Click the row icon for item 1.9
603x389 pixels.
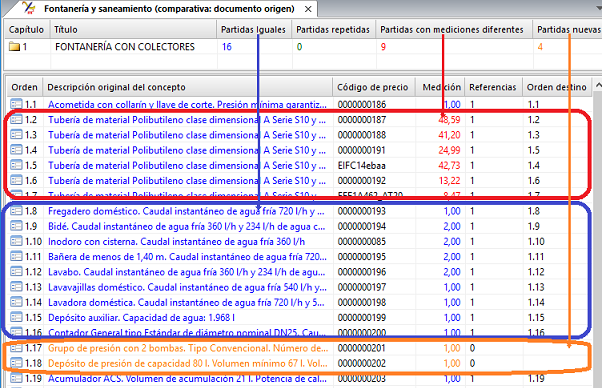16,226
